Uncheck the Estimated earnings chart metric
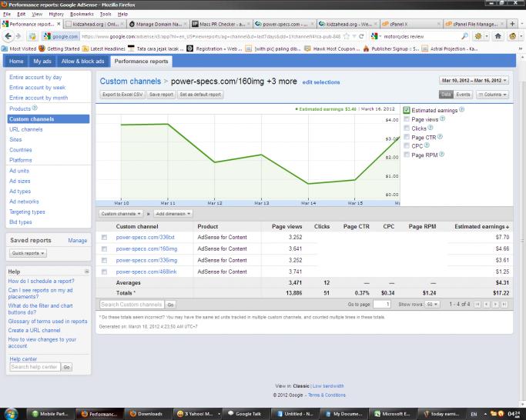 click(407, 110)
